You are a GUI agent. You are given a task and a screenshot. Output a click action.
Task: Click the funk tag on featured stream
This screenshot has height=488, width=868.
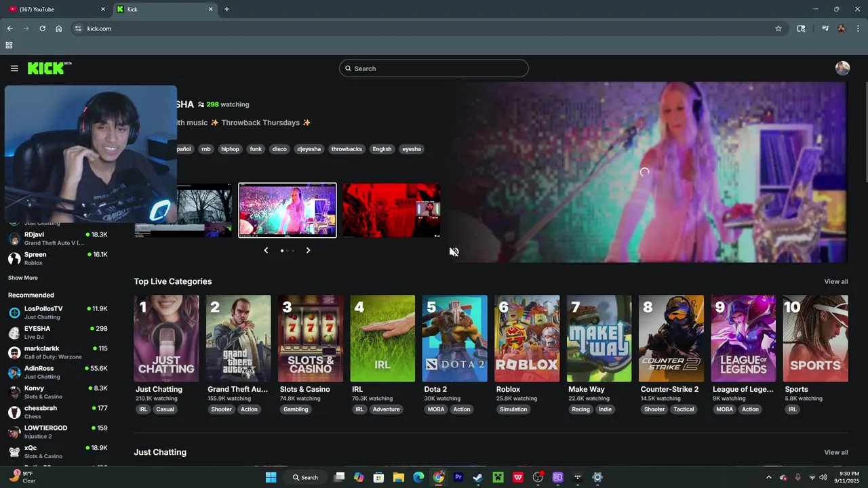[x=256, y=149]
